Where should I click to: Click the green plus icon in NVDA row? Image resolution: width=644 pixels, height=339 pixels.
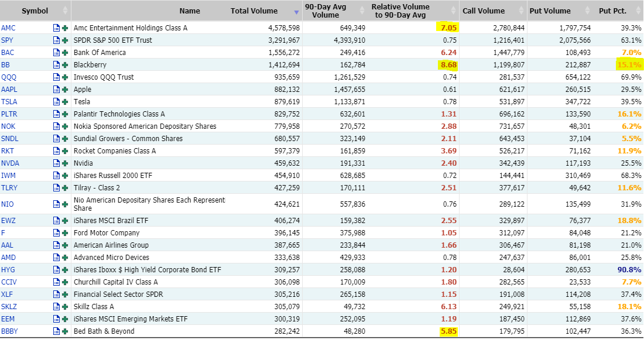[x=65, y=163]
